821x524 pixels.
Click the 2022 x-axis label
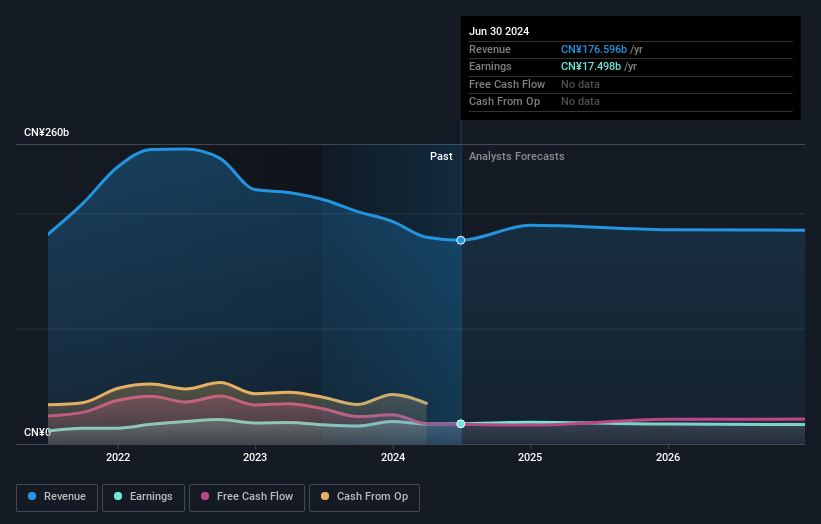(x=118, y=457)
